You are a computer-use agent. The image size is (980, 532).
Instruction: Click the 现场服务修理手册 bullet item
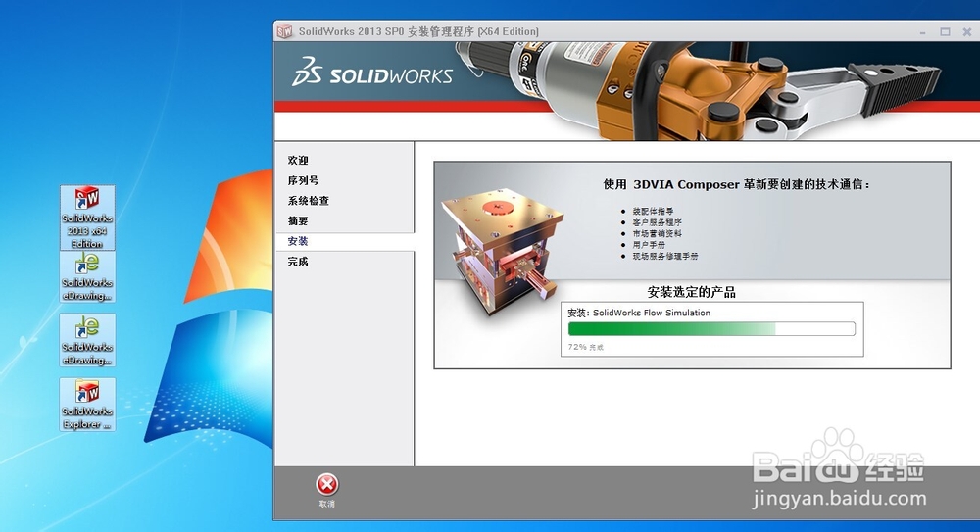coord(665,257)
